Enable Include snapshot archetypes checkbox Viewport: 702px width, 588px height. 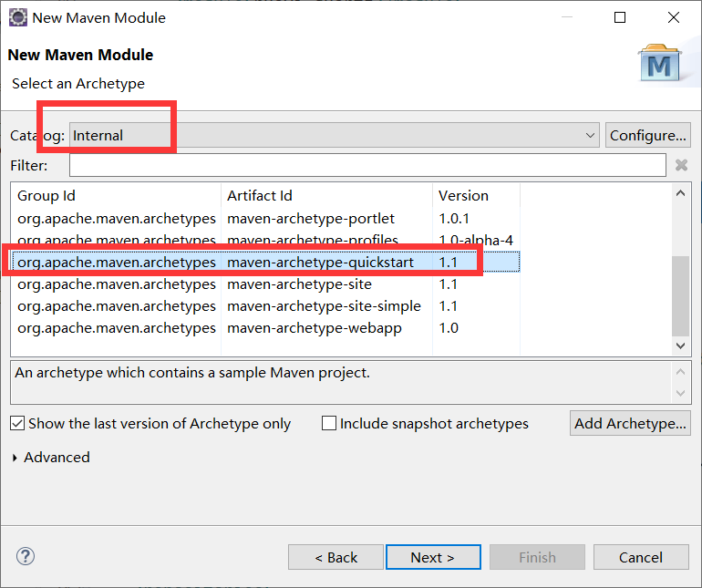329,423
